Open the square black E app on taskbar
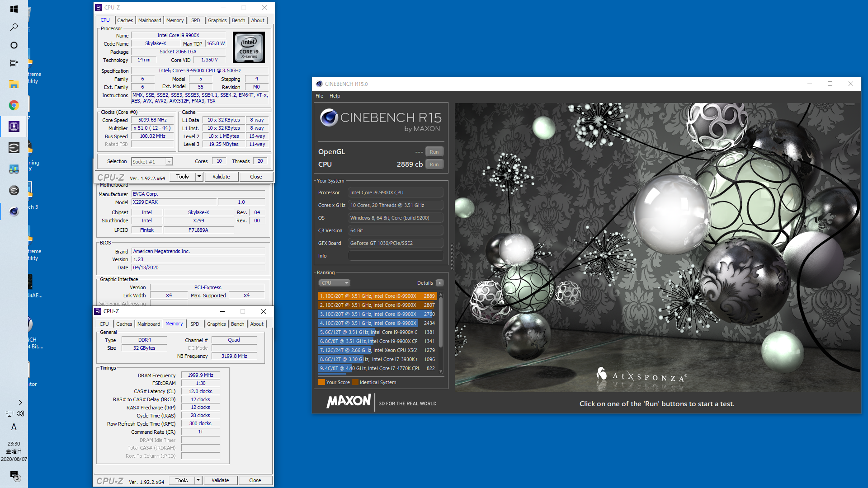 click(x=14, y=148)
